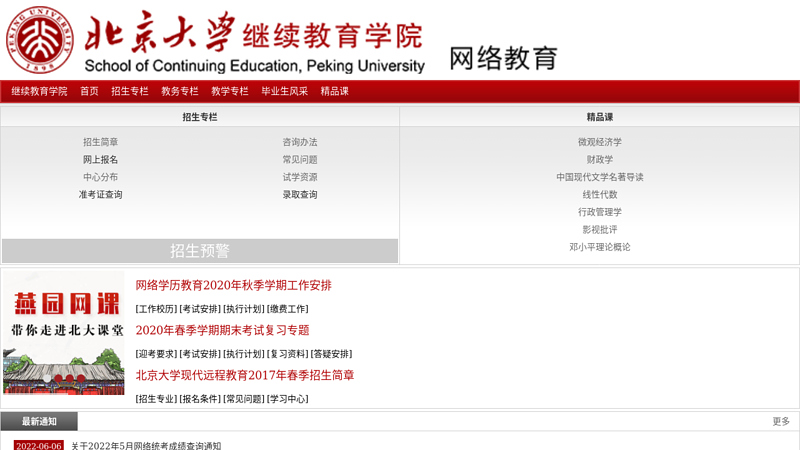This screenshot has width=800, height=450.
Task: Select the 线性代数 course link
Action: tap(599, 194)
